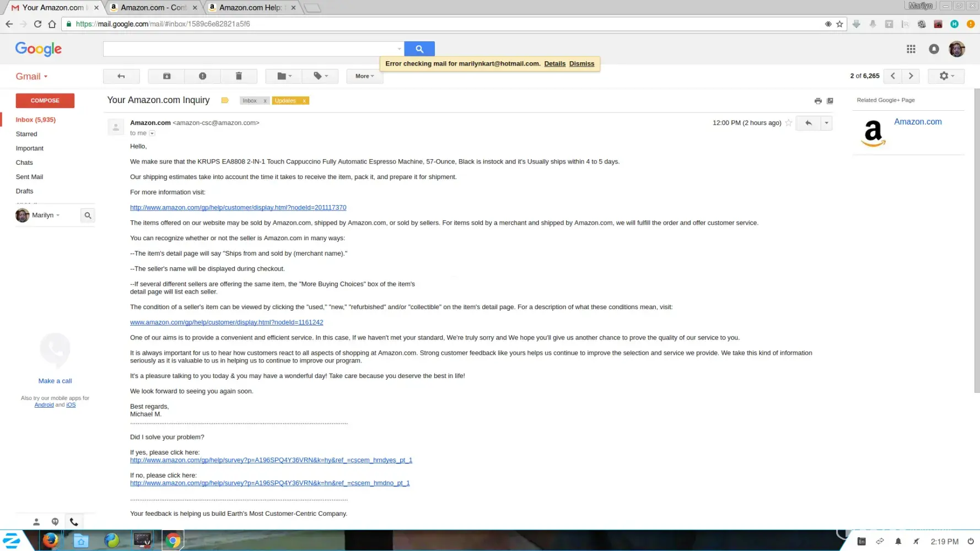
Task: Click the 'If yes' survey link
Action: 271,460
